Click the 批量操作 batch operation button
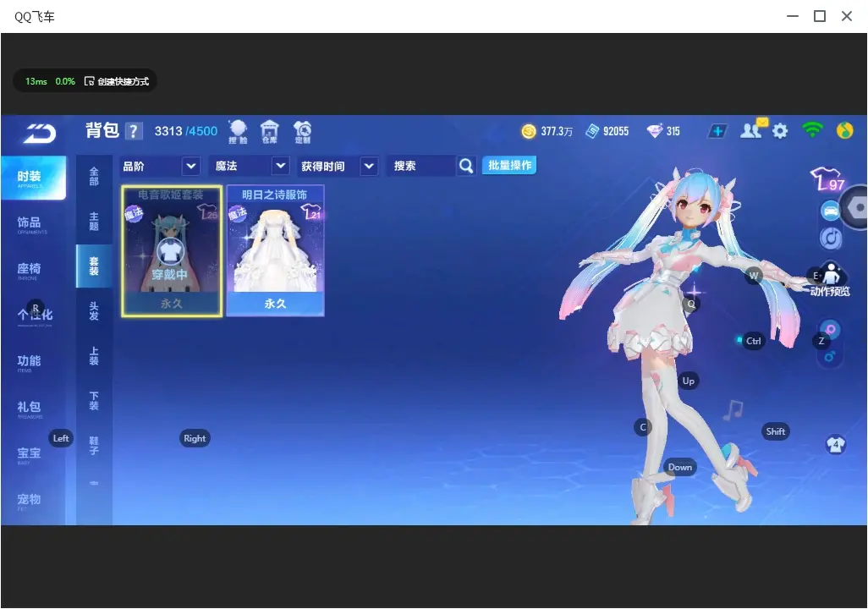868x609 pixels. coord(509,166)
